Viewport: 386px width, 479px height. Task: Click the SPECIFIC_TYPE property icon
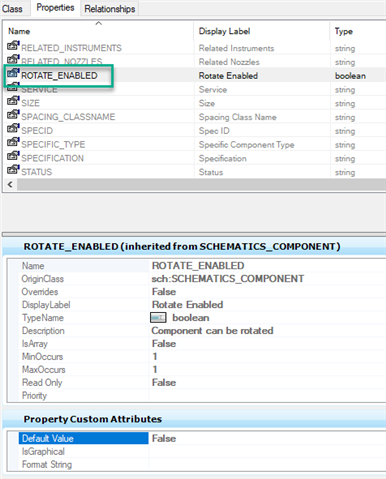point(13,142)
